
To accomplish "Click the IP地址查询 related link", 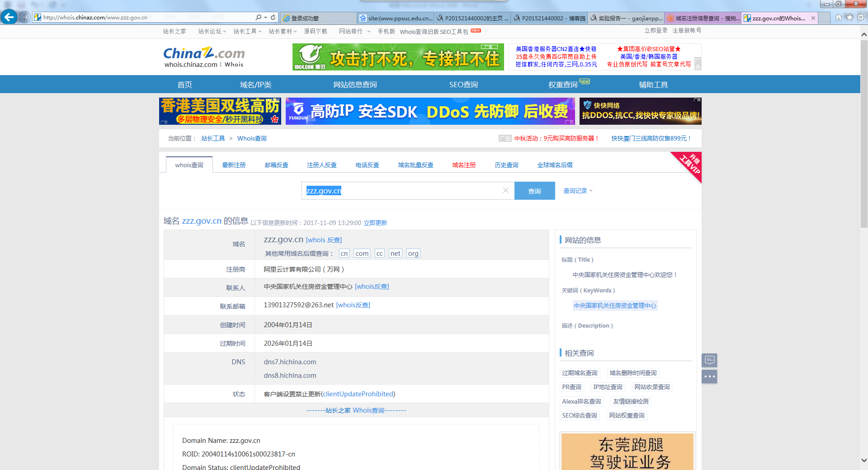I will 608,387.
